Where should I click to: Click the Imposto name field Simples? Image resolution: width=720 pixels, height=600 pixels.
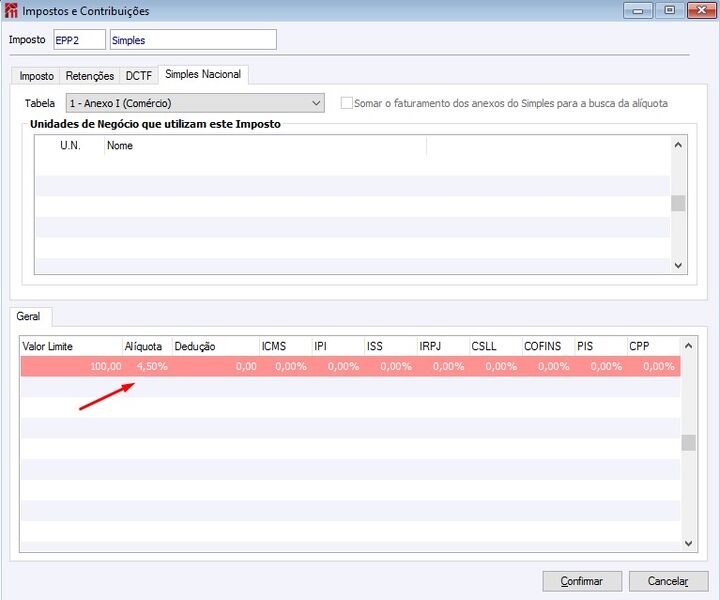pyautogui.click(x=193, y=40)
